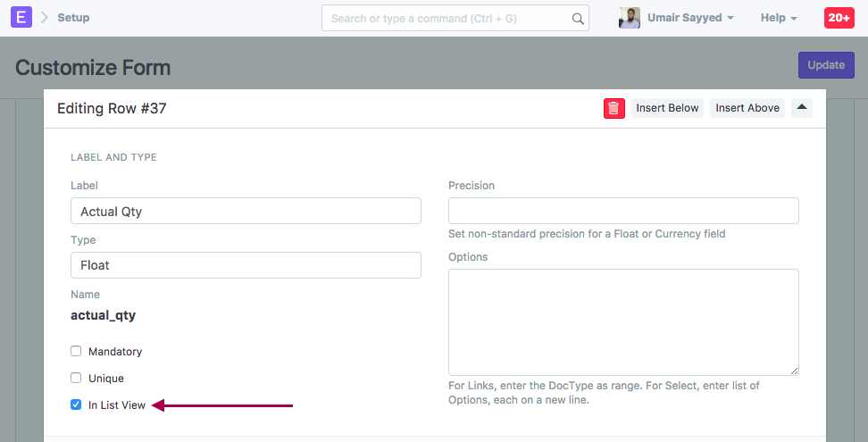Enable the Unique checkbox
The width and height of the screenshot is (868, 442).
point(76,378)
